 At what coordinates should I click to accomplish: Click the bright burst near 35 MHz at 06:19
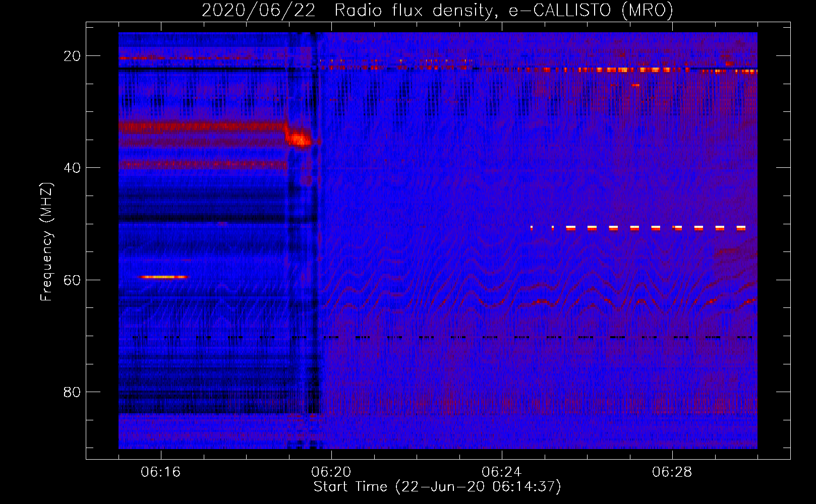[300, 139]
